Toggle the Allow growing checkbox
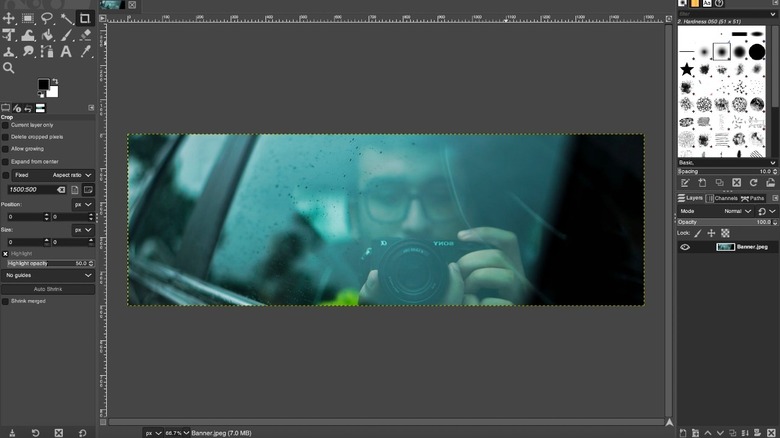Image resolution: width=780 pixels, height=438 pixels. point(5,149)
